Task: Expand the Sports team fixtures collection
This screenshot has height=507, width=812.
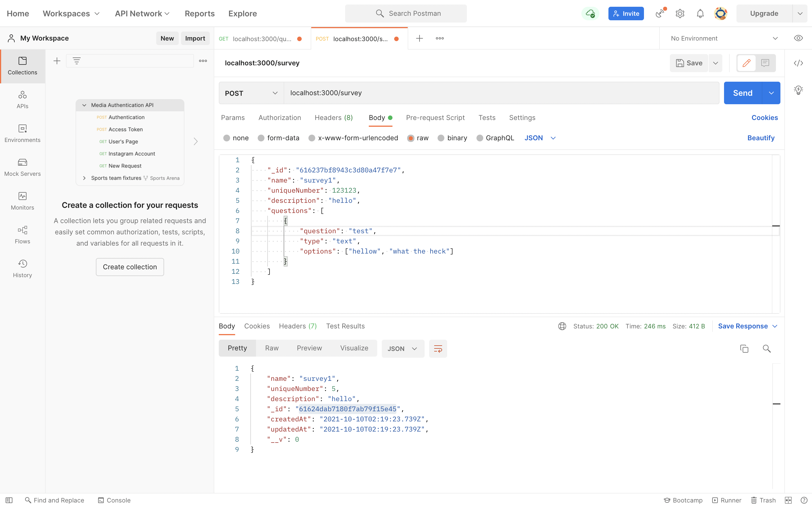Action: 84,178
